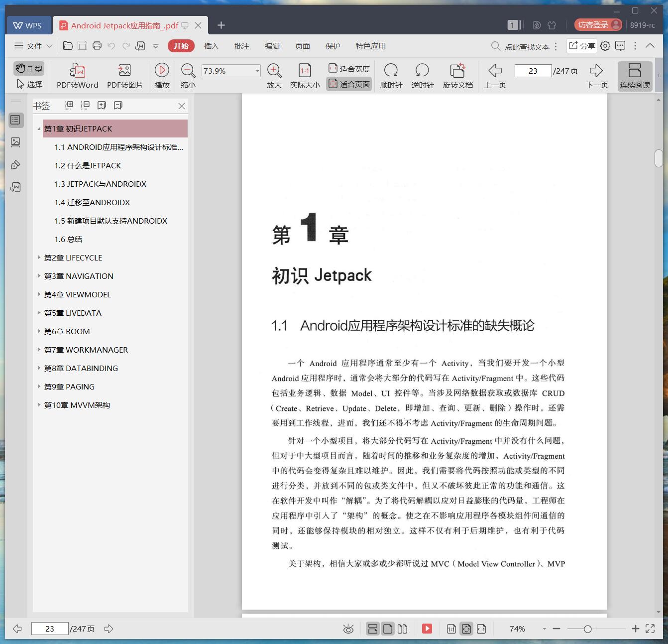Click the 开始 button
The image size is (668, 644).
coord(181,46)
